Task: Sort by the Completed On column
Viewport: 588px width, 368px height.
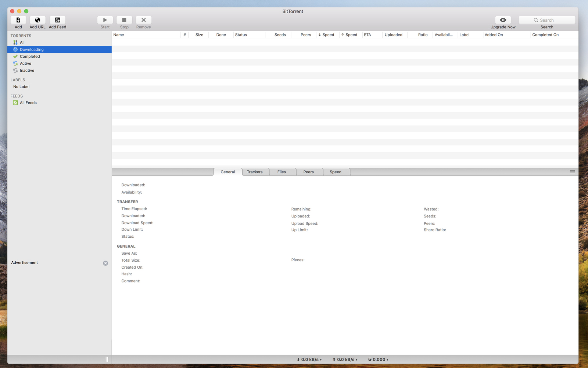Action: [x=555, y=35]
